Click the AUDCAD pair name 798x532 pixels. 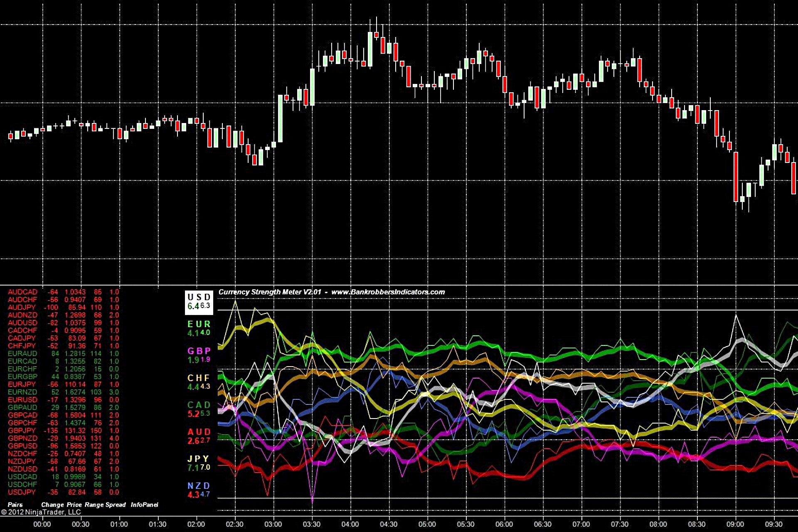(22, 292)
